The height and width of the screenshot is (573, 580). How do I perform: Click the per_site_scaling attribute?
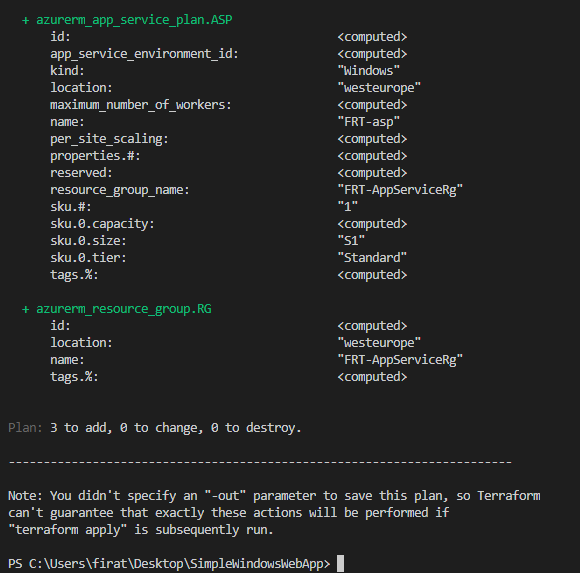(109, 139)
